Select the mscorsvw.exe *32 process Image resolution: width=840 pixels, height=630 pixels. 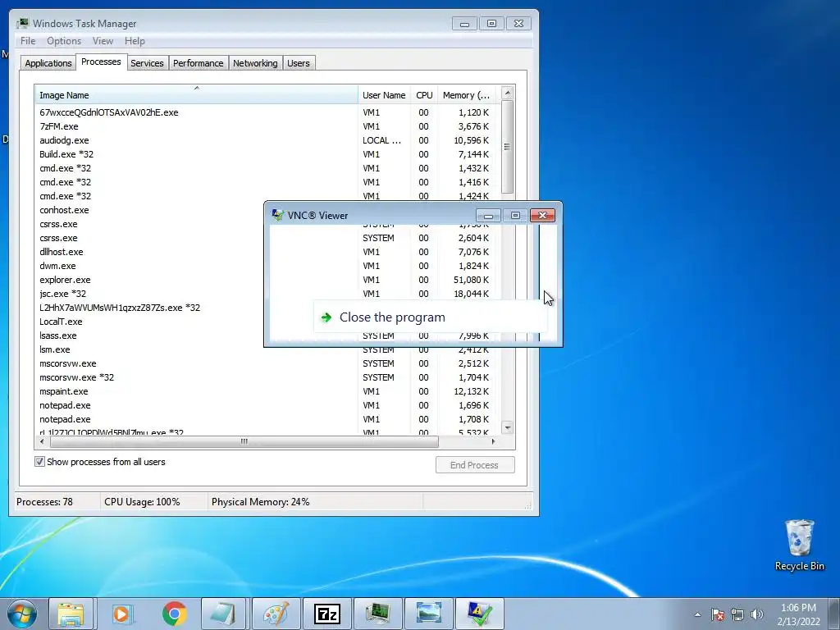click(76, 377)
